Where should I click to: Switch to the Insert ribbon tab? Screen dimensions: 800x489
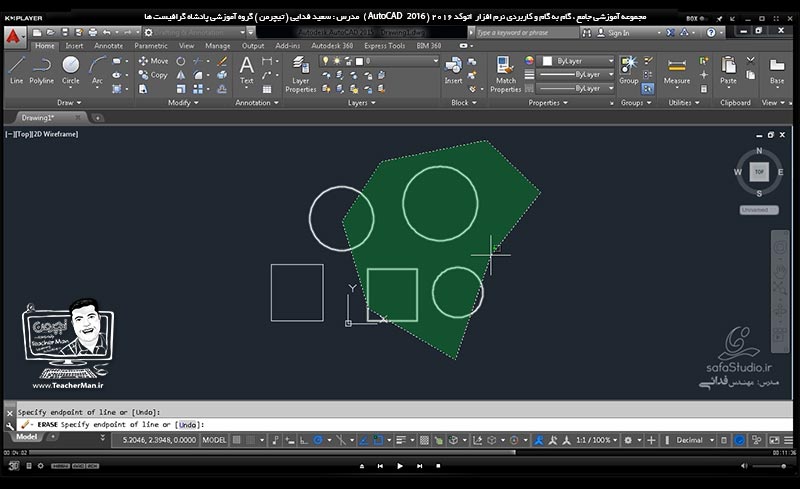(74, 45)
